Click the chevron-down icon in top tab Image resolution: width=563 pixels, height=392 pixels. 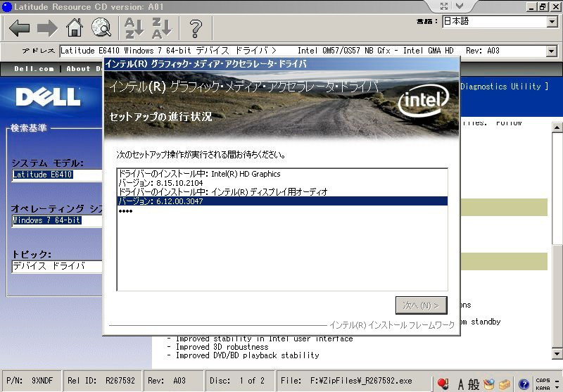coord(460,6)
